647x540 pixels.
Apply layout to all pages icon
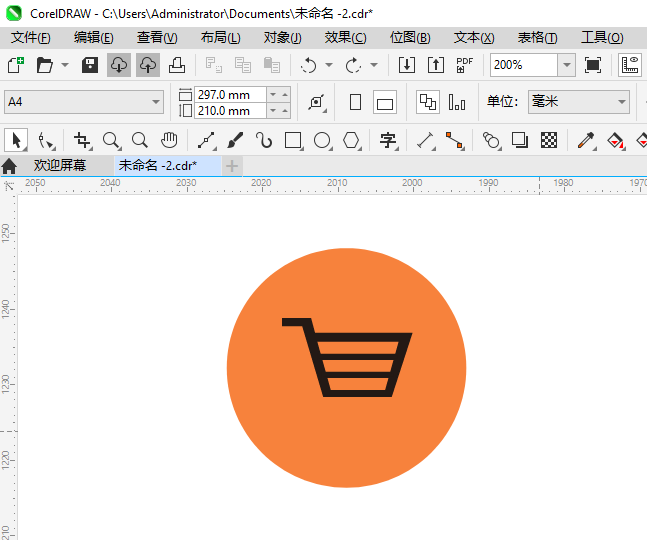[x=427, y=102]
